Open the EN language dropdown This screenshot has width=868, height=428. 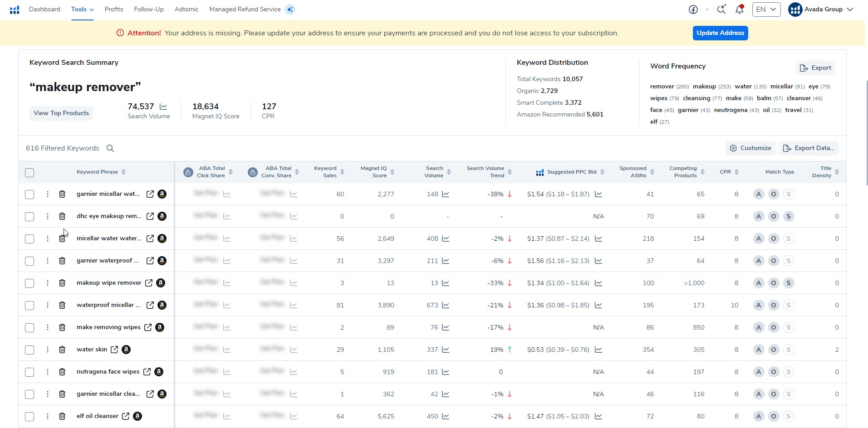766,10
